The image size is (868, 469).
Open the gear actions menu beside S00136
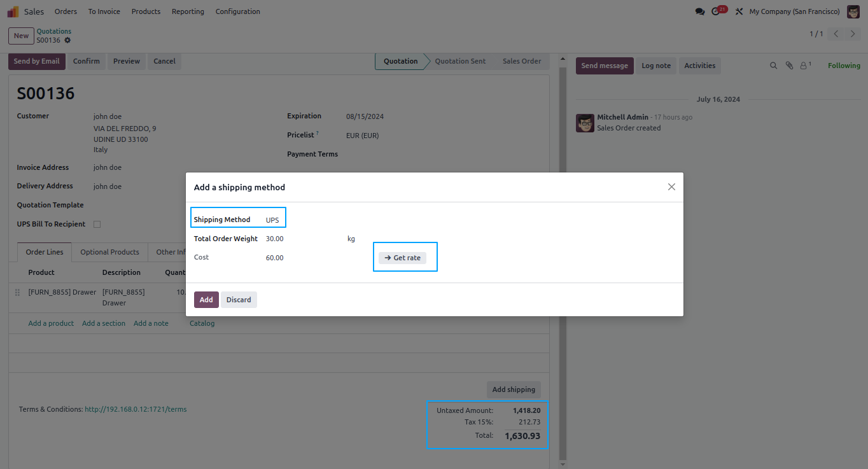pyautogui.click(x=67, y=40)
